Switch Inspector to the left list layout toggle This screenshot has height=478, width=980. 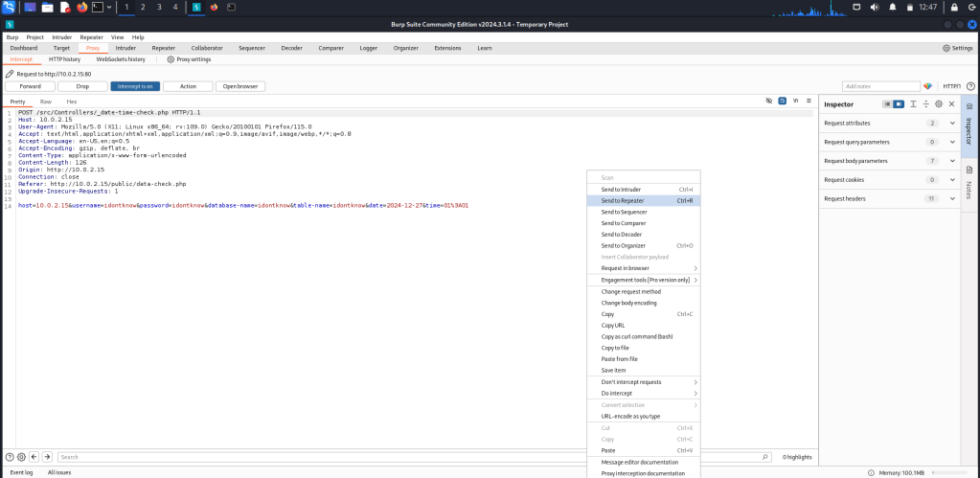pos(887,103)
